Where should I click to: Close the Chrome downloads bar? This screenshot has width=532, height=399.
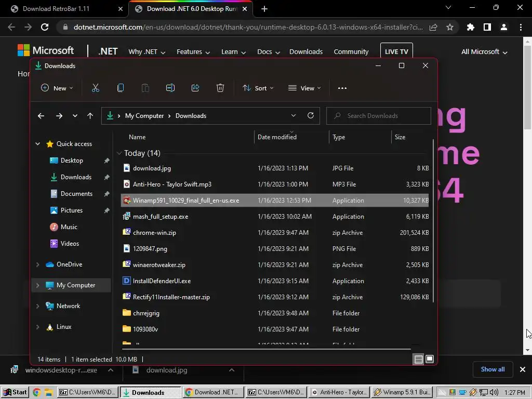(523, 369)
